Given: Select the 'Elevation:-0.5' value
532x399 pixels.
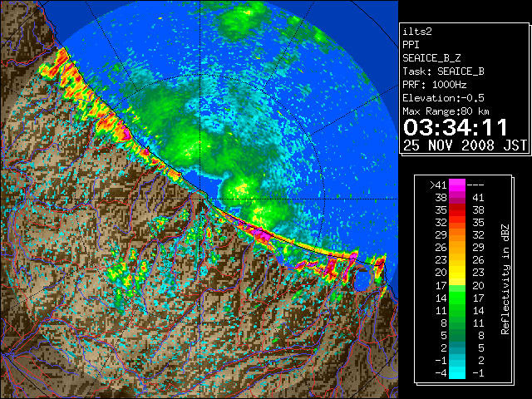Looking at the screenshot, I should (443, 98).
